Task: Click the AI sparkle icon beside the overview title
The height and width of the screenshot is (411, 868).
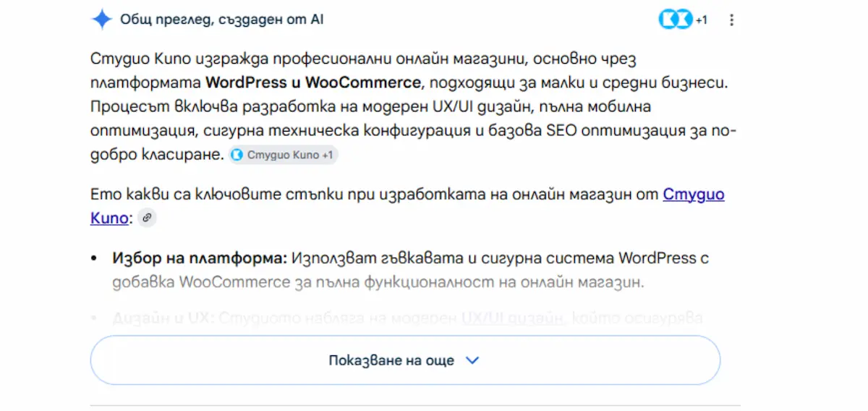Action: (101, 20)
